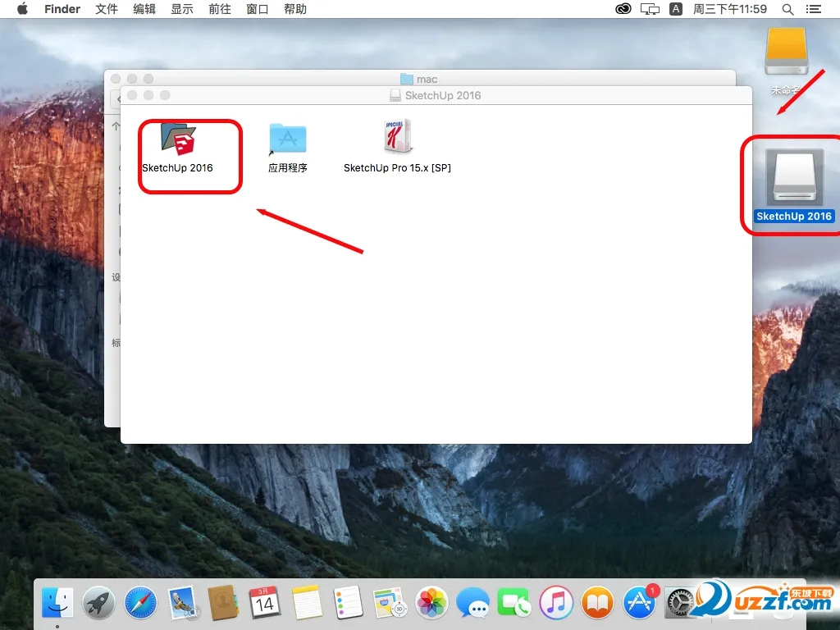Click the mac window title bar

[x=419, y=80]
